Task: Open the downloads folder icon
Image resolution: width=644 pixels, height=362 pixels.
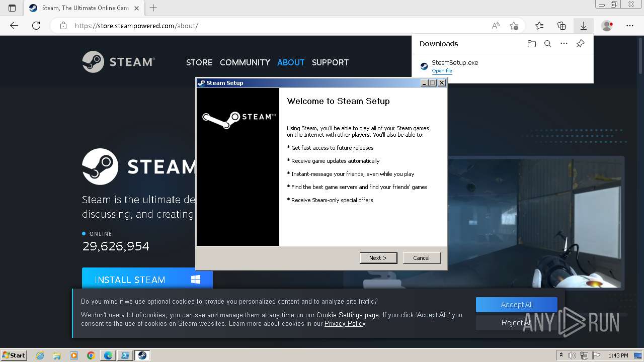Action: coord(532,44)
